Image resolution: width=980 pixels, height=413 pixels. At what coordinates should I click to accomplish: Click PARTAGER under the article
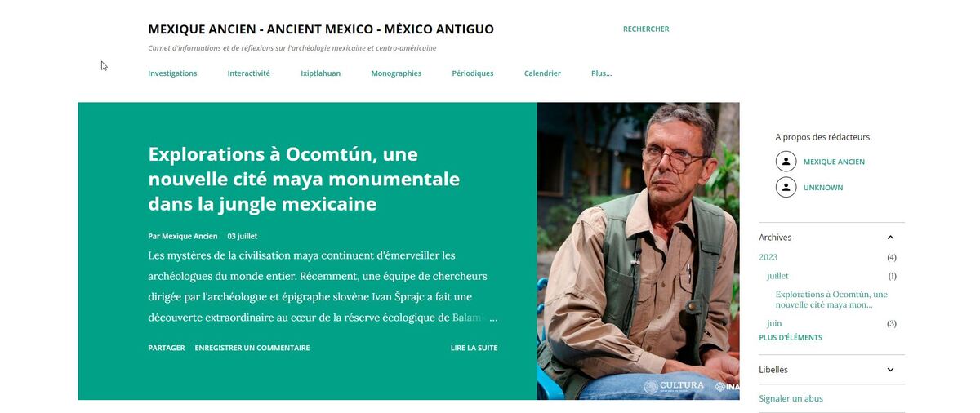[x=167, y=348]
